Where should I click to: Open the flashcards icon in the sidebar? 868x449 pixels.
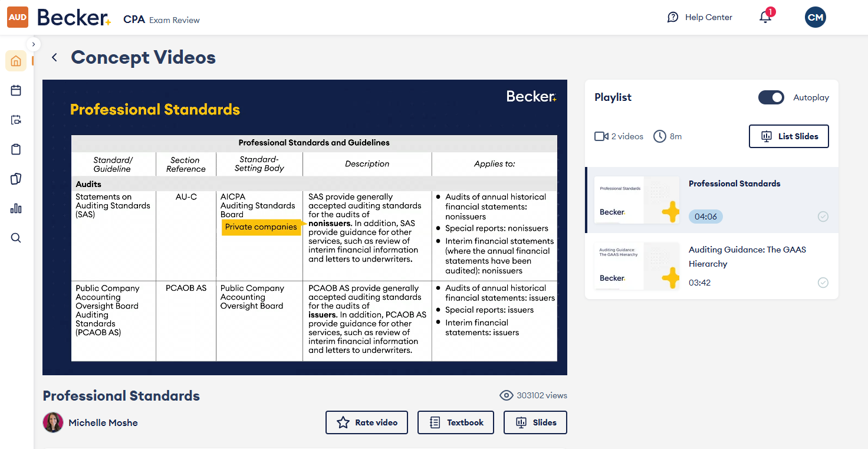pyautogui.click(x=15, y=178)
